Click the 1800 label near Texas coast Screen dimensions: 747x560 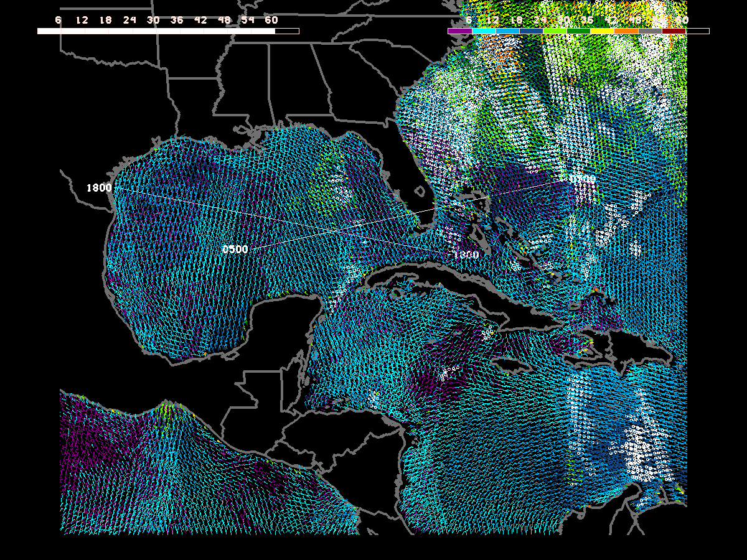(99, 188)
